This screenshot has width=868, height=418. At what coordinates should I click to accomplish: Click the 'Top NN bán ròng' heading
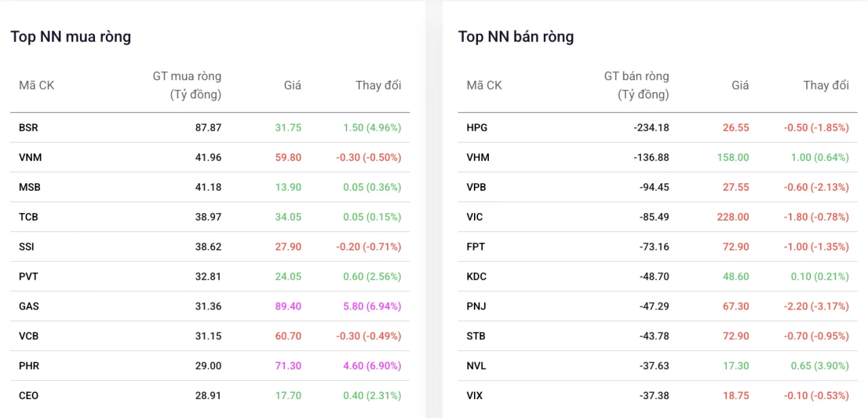click(516, 37)
